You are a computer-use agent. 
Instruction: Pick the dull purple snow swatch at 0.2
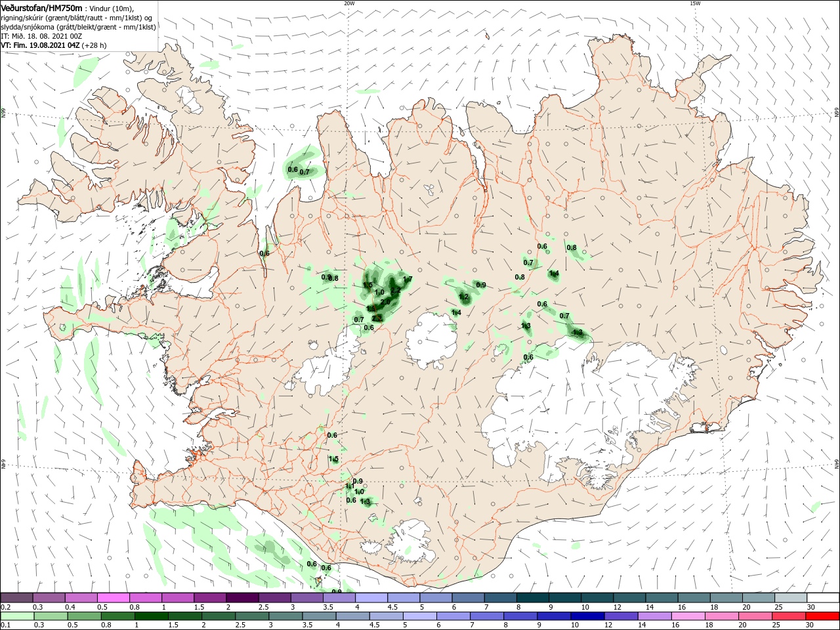point(16,598)
